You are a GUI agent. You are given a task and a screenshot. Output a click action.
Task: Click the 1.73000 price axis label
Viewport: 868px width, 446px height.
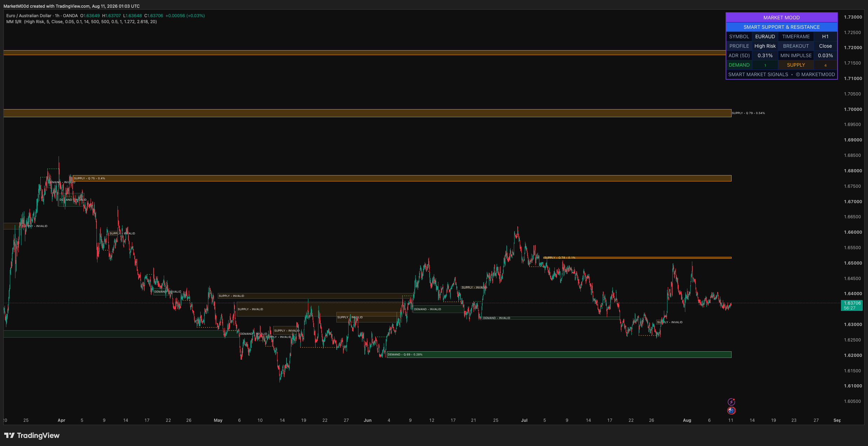point(853,17)
